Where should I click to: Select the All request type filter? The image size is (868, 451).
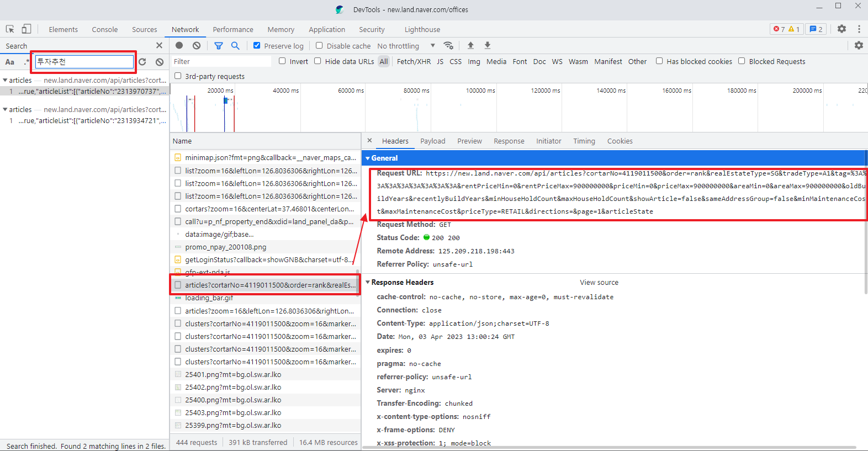point(384,61)
